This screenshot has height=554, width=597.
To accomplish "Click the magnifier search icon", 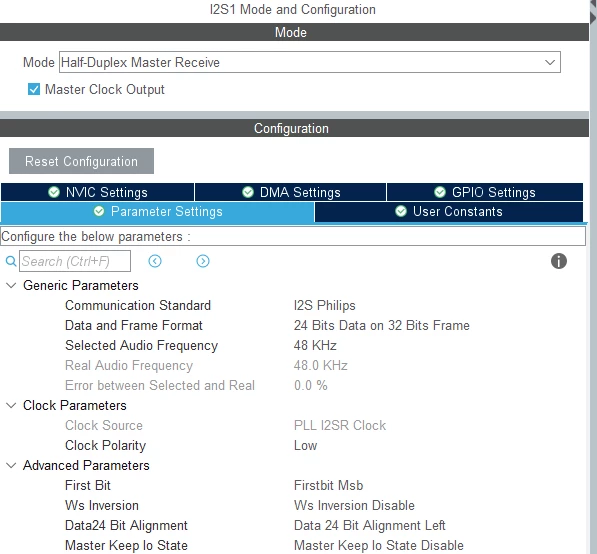I will (x=11, y=261).
